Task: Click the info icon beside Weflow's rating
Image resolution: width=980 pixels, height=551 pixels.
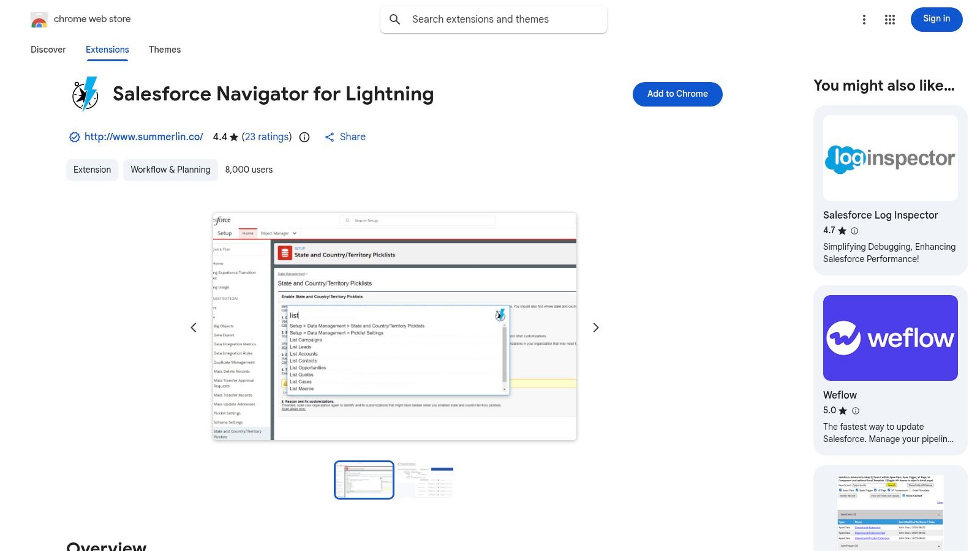Action: pyautogui.click(x=856, y=411)
